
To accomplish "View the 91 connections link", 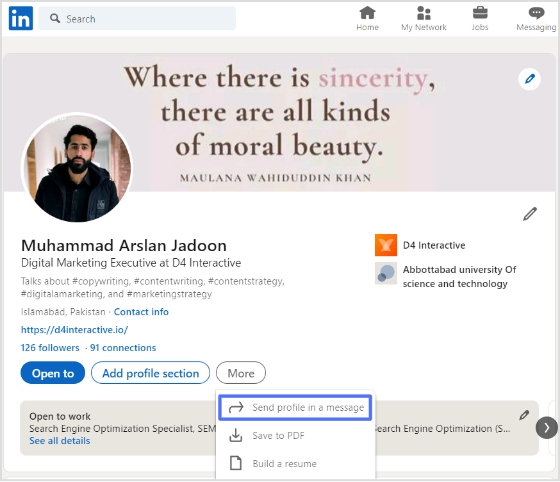I will [x=123, y=347].
